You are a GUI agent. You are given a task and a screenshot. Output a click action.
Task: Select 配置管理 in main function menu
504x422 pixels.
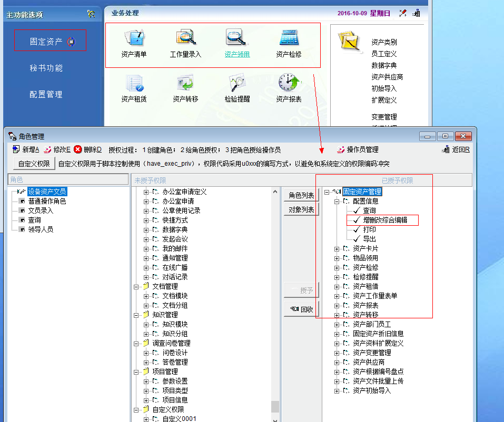click(46, 95)
